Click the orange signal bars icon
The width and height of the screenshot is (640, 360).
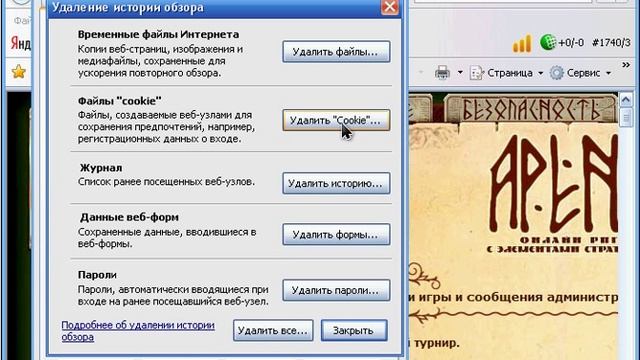pos(522,43)
